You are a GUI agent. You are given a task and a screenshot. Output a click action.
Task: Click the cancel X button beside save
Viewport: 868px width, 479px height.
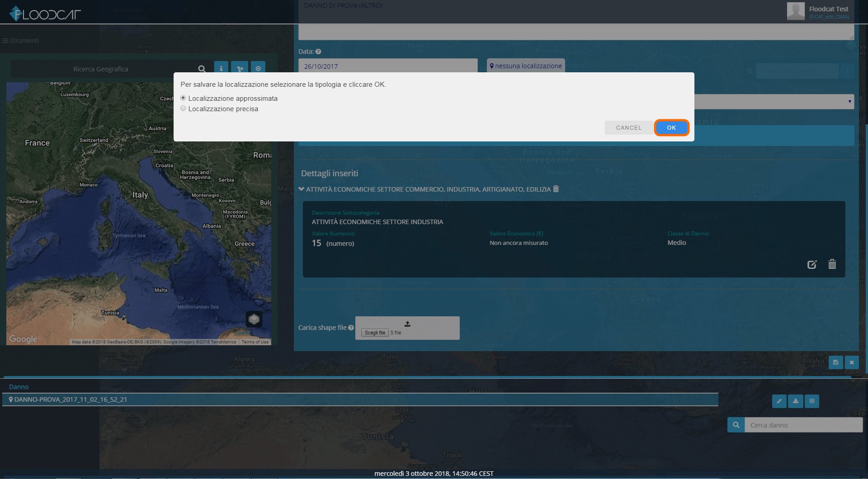point(852,362)
